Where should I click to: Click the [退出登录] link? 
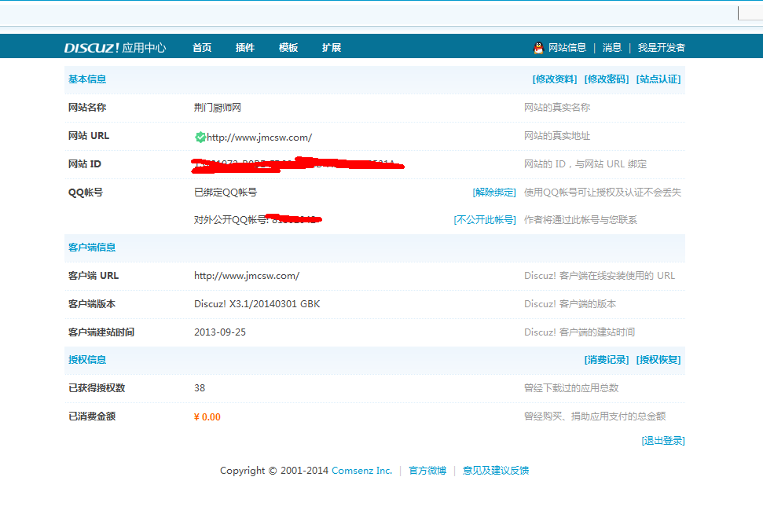click(x=663, y=441)
